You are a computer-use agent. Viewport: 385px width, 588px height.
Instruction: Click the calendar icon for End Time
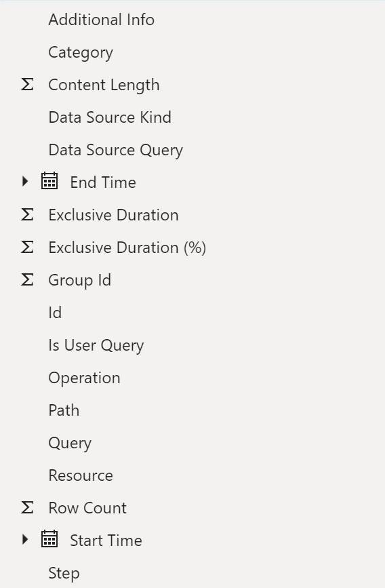[49, 181]
